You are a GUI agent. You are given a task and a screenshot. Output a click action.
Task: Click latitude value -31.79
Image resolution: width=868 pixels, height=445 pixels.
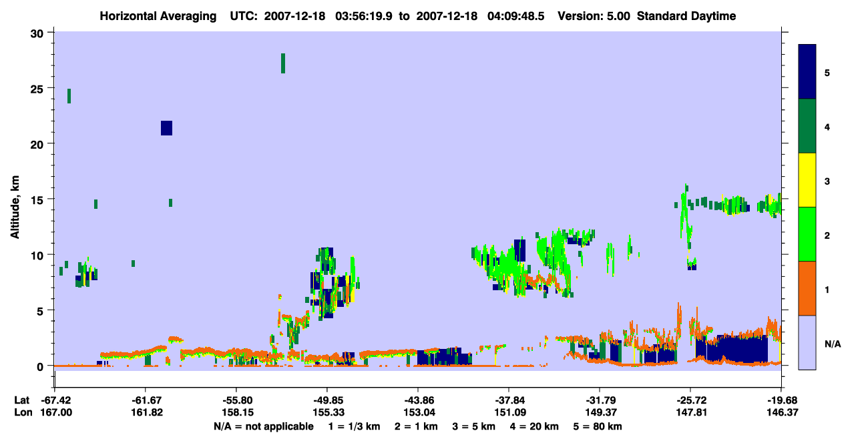(600, 400)
